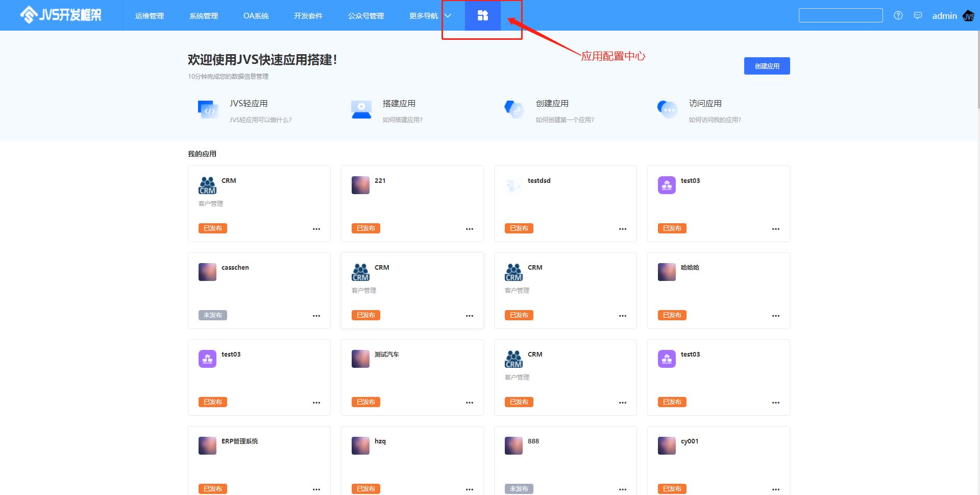This screenshot has height=495, width=980.
Task: Click the 访问应用 heading text
Action: 705,104
